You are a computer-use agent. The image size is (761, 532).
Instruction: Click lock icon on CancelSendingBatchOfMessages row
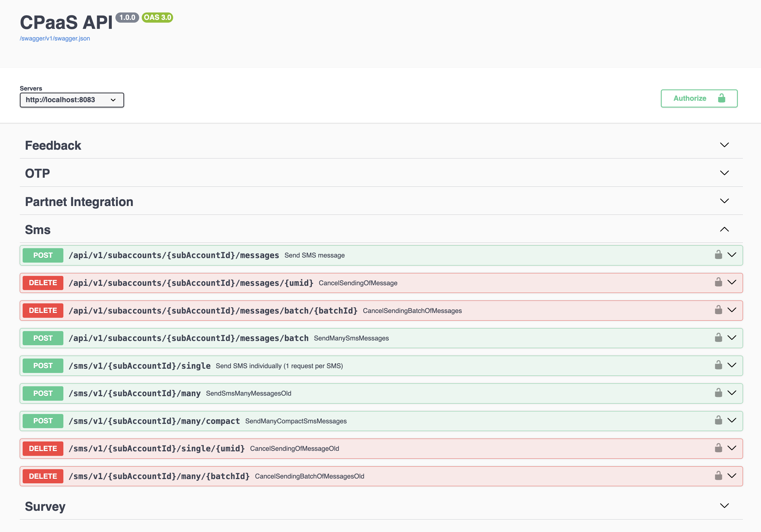(x=718, y=310)
